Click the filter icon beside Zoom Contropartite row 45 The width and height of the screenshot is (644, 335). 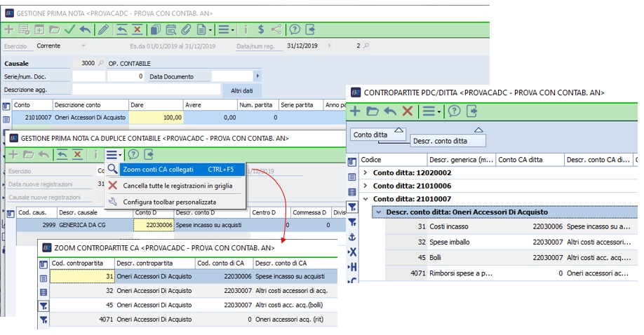coord(43,306)
